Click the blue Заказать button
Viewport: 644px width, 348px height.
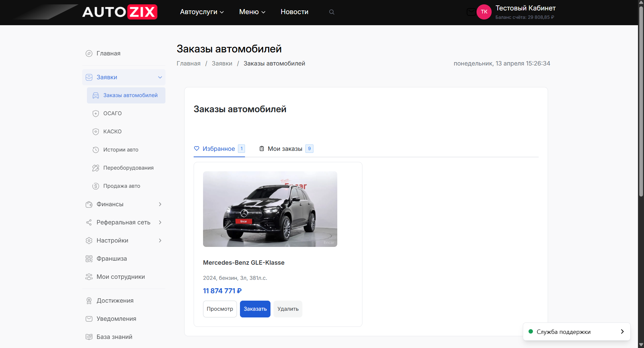pyautogui.click(x=255, y=309)
